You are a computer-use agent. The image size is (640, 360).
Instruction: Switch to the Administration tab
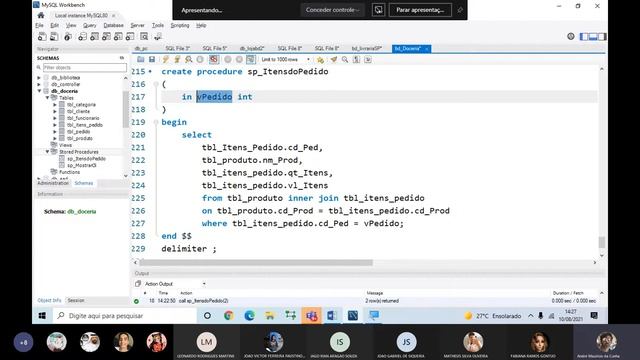coord(53,183)
